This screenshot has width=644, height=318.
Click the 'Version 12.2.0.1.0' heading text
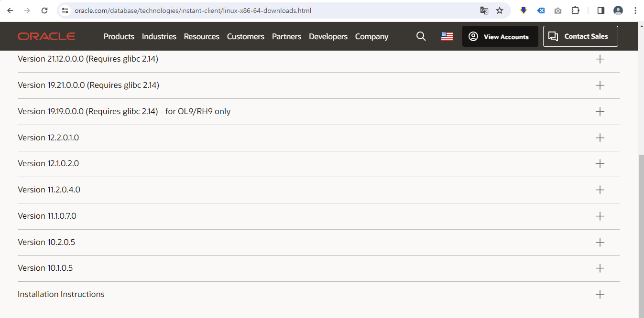click(48, 138)
